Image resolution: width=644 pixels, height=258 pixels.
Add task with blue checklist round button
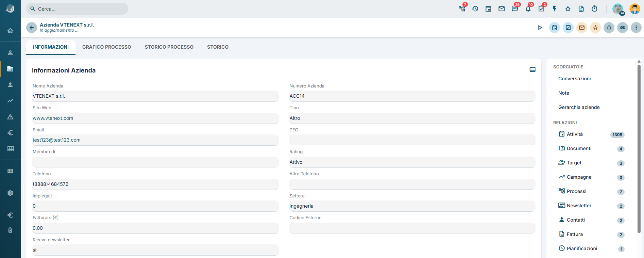(x=568, y=28)
